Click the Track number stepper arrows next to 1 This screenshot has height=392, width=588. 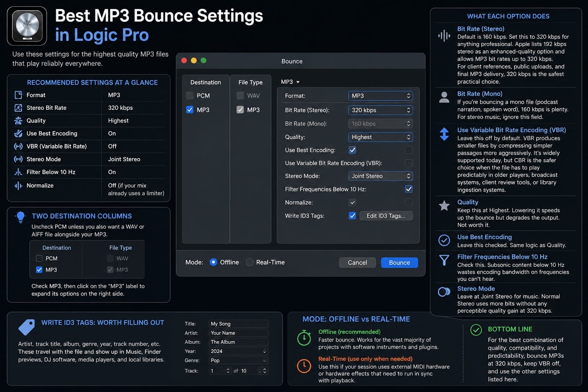click(228, 371)
